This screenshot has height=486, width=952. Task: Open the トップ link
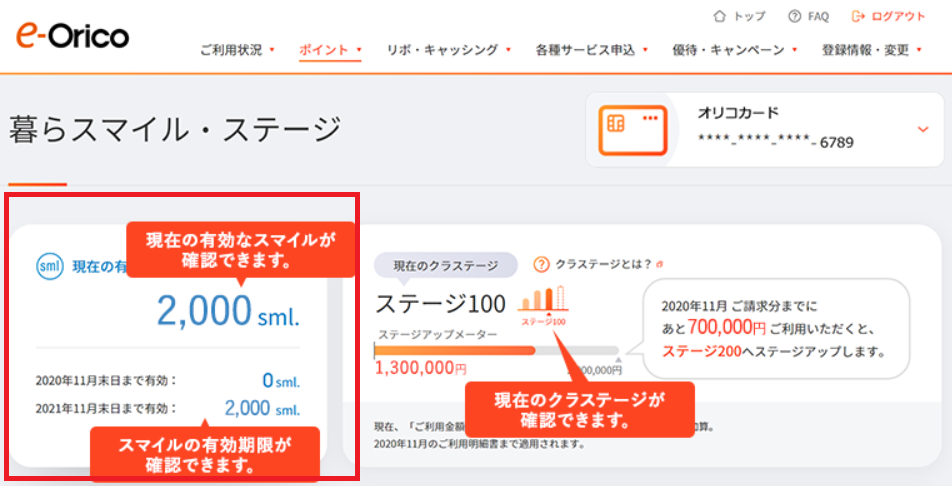(749, 16)
